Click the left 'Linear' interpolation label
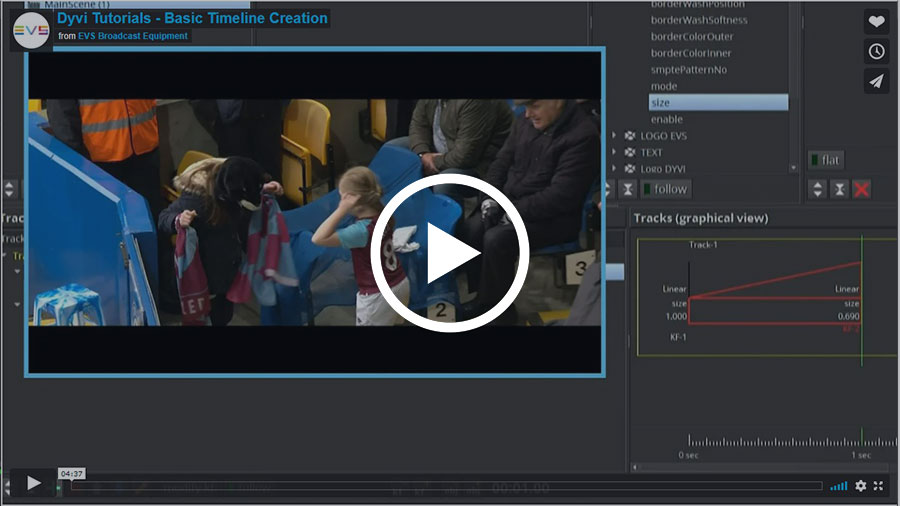 click(674, 289)
